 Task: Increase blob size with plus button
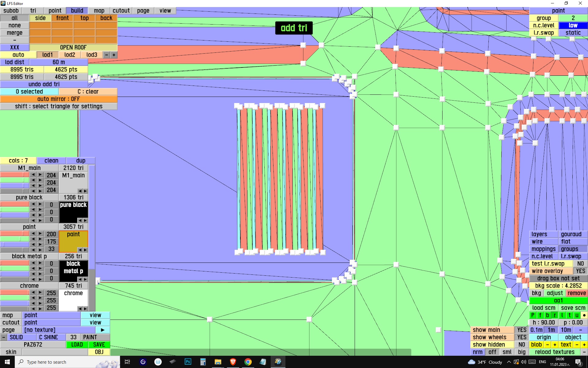click(555, 345)
